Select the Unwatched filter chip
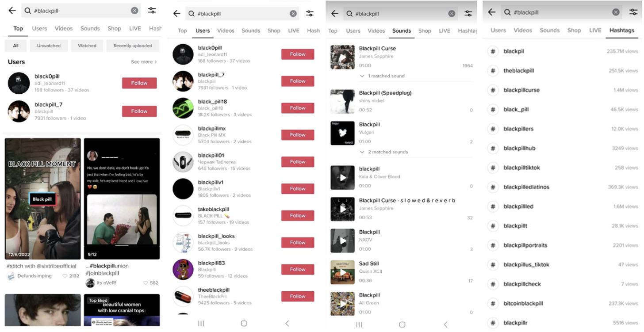This screenshot has width=644, height=332. (49, 46)
